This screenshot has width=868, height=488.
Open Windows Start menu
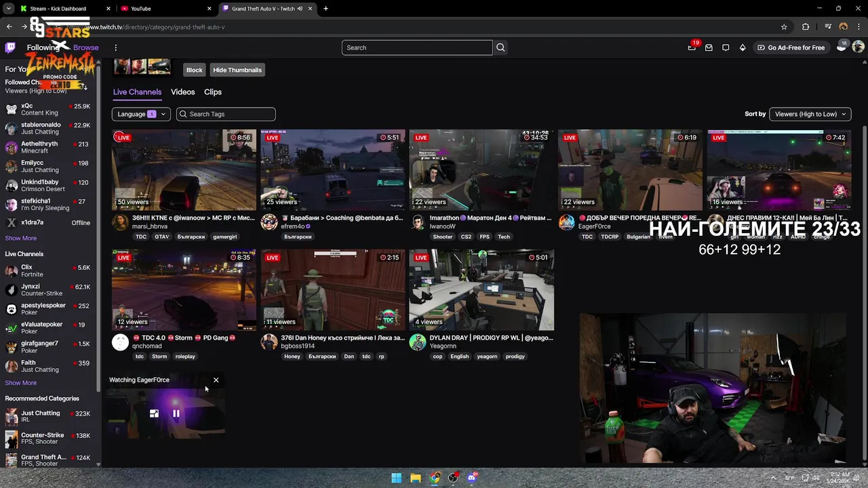click(396, 478)
